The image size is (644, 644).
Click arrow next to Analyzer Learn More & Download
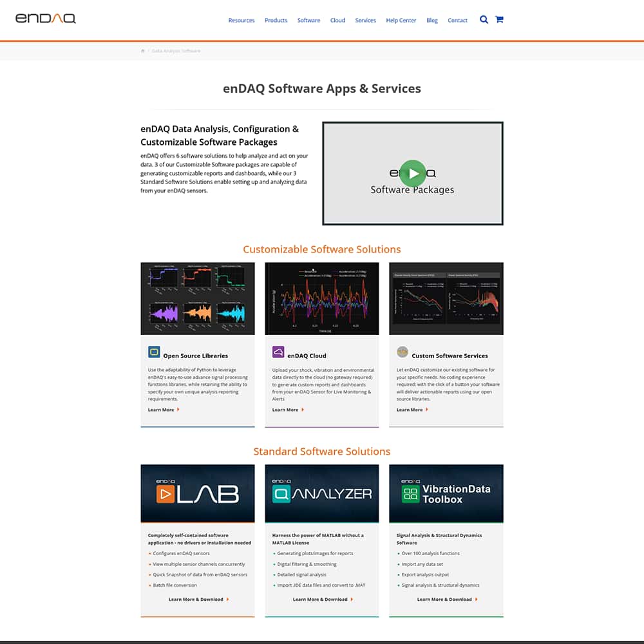click(x=352, y=599)
